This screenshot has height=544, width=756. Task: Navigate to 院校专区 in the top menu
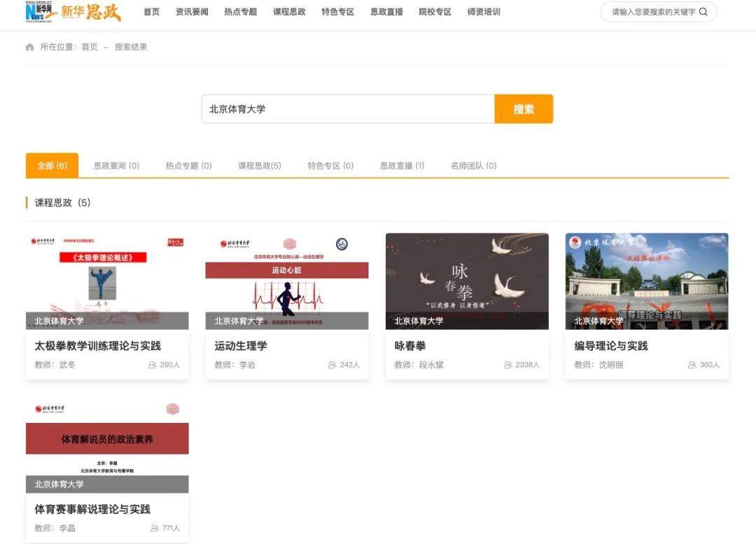[x=435, y=12]
